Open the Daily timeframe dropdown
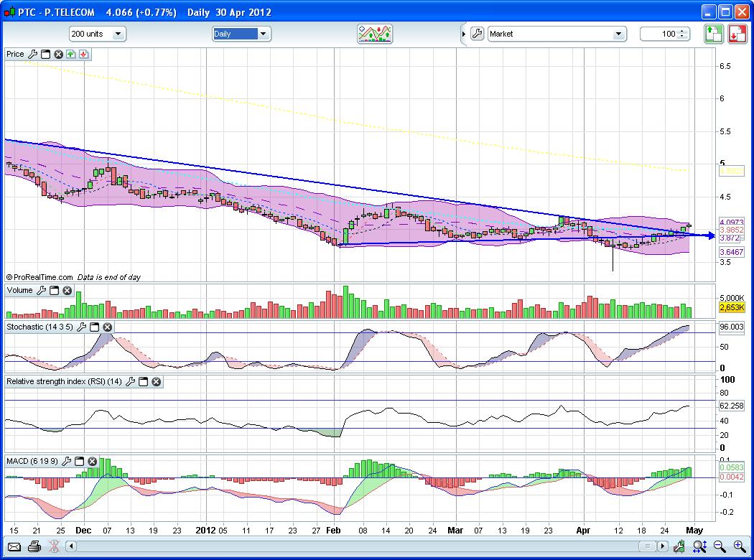The image size is (754, 560). (242, 34)
